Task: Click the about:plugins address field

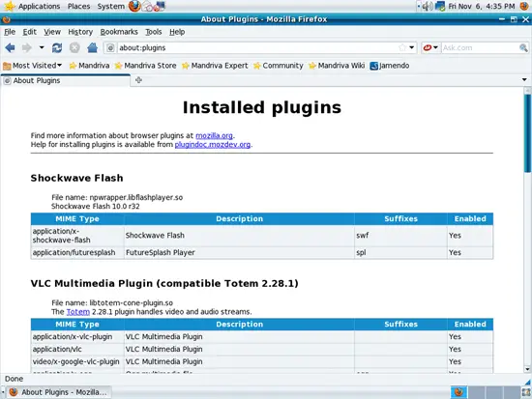Action: click(258, 47)
